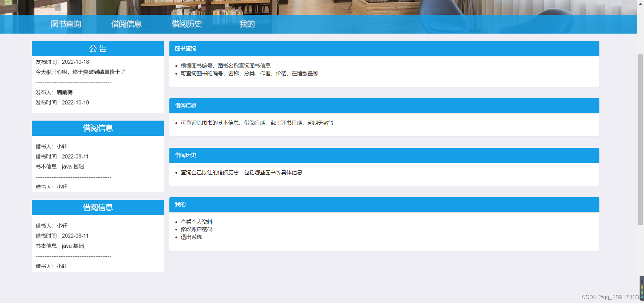Click the 公告 panel header
This screenshot has width=644, height=303.
[98, 48]
